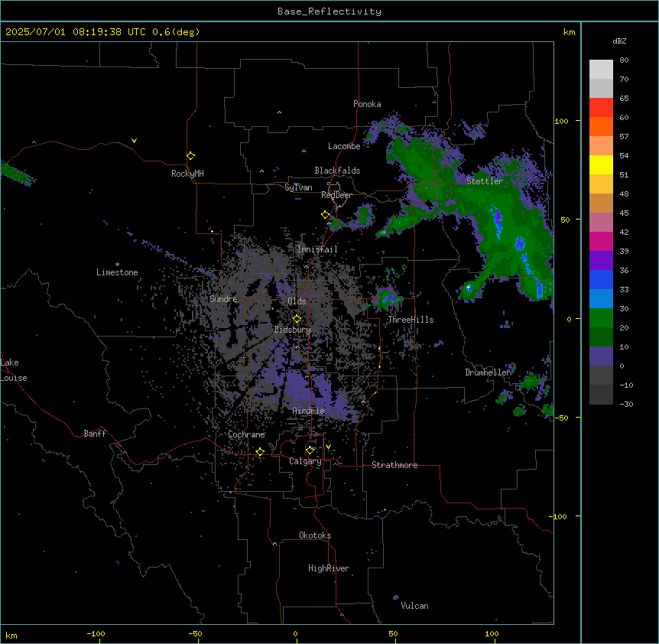The height and width of the screenshot is (644, 659).
Task: Click the Olds city label
Action: tap(297, 301)
